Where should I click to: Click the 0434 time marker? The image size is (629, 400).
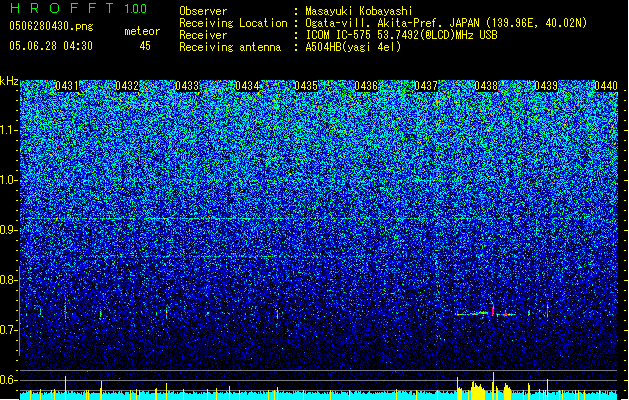[x=247, y=86]
